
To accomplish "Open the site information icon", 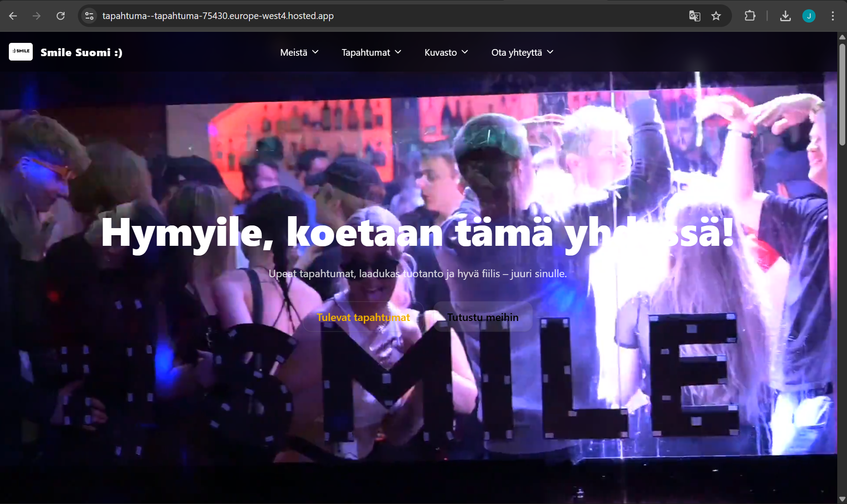I will 89,16.
